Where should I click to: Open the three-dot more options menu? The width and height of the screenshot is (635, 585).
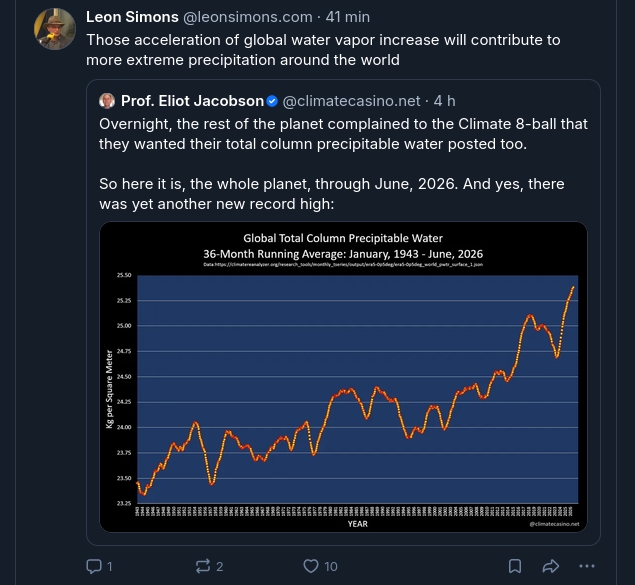click(587, 566)
